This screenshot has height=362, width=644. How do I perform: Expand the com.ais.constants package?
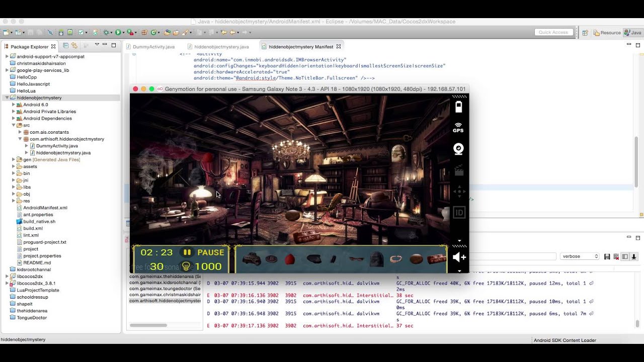point(20,132)
